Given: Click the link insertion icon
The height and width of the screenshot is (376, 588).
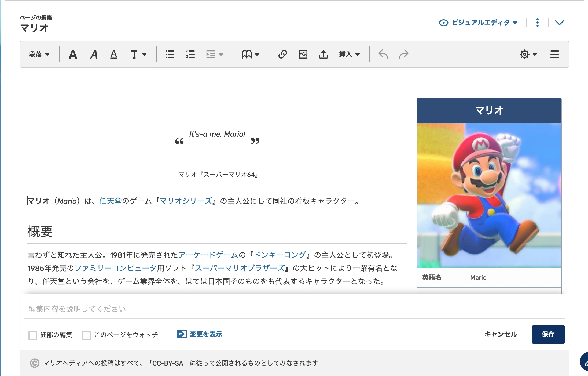Looking at the screenshot, I should pyautogui.click(x=282, y=55).
